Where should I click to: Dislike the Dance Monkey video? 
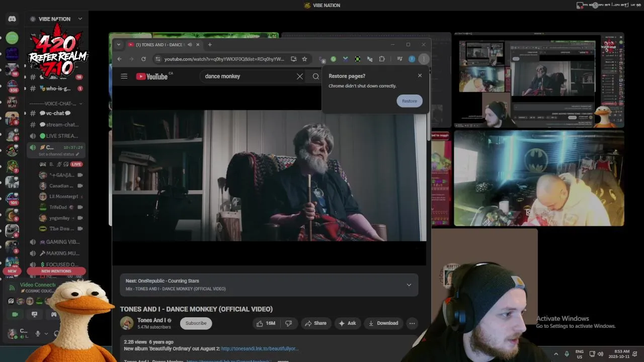(289, 323)
